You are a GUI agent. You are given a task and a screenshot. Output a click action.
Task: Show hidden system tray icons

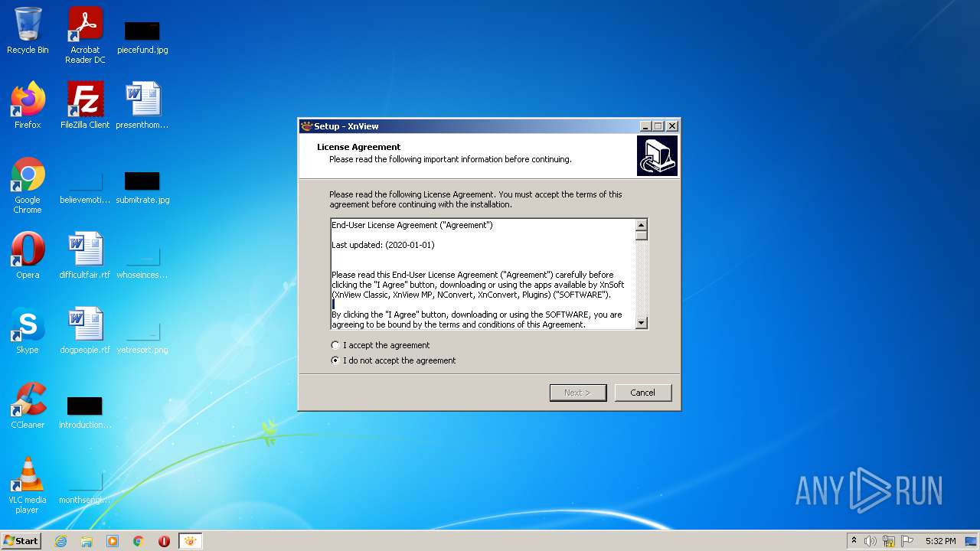(854, 541)
